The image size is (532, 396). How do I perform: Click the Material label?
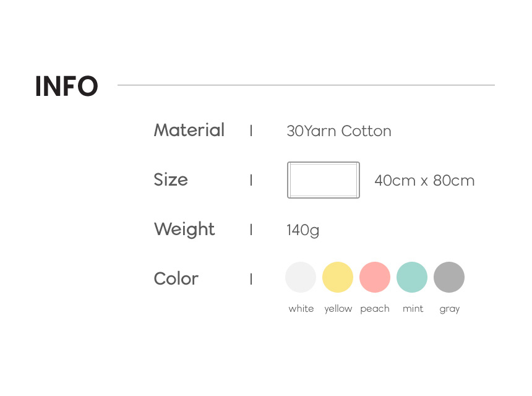point(189,131)
